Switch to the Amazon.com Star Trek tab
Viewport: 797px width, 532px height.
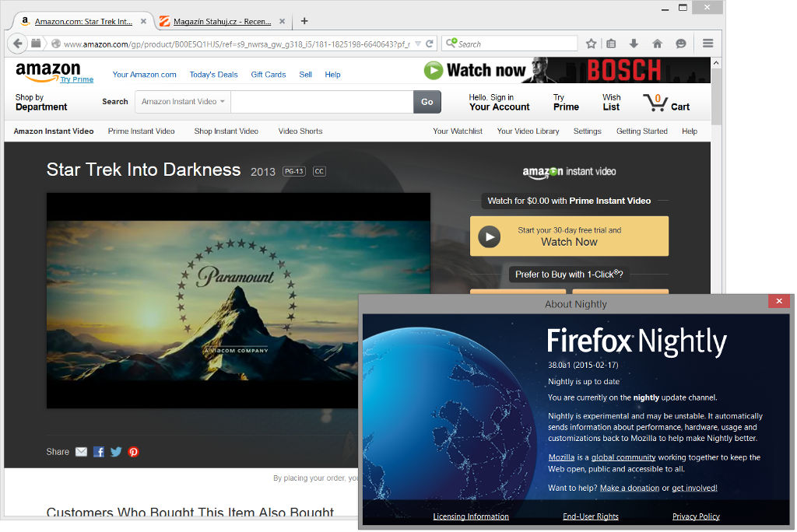[x=83, y=21]
